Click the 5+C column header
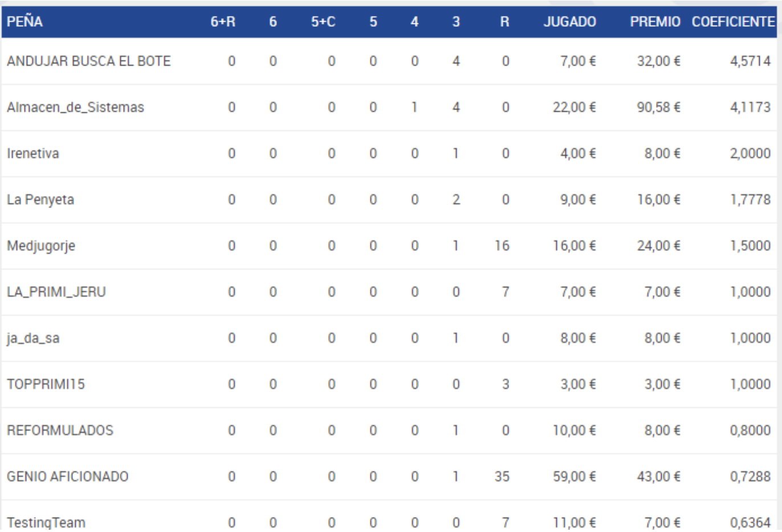The image size is (782, 532). point(323,22)
